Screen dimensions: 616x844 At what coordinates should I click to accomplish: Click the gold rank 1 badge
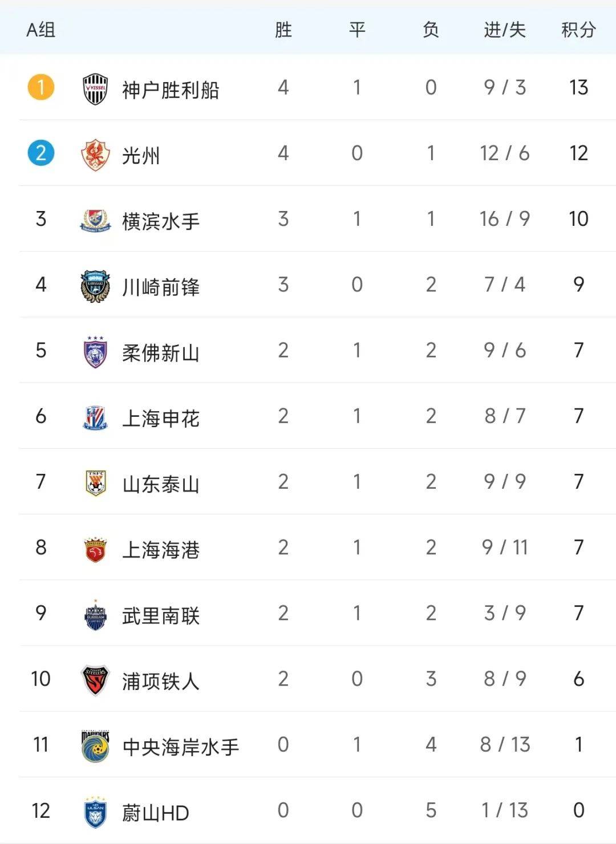point(41,88)
